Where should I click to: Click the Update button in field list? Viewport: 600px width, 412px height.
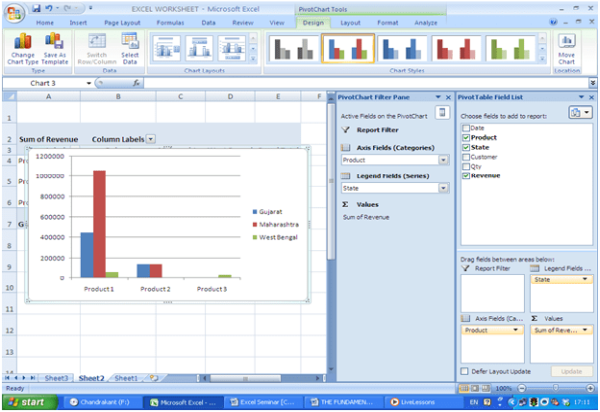pos(570,371)
